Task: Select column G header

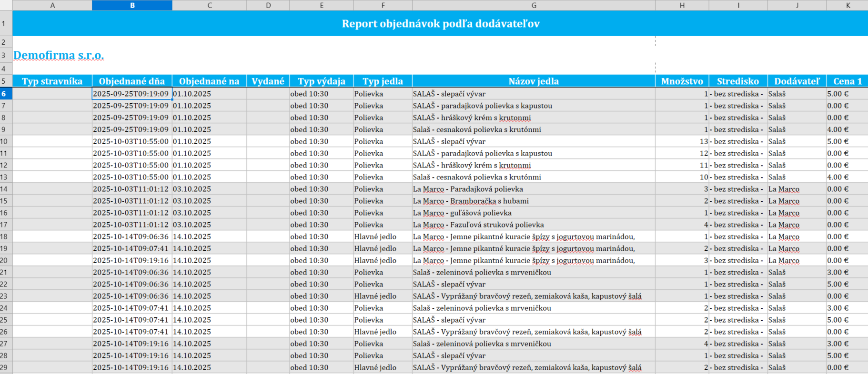Action: 534,5
